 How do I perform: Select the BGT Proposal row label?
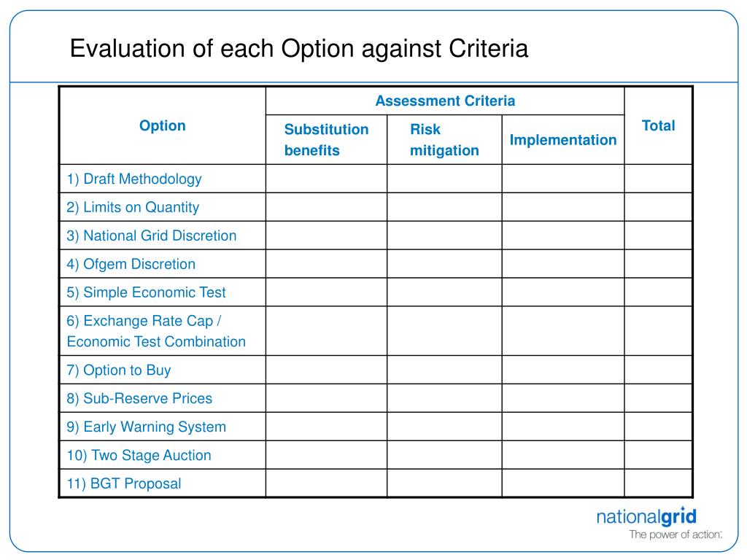coord(124,483)
